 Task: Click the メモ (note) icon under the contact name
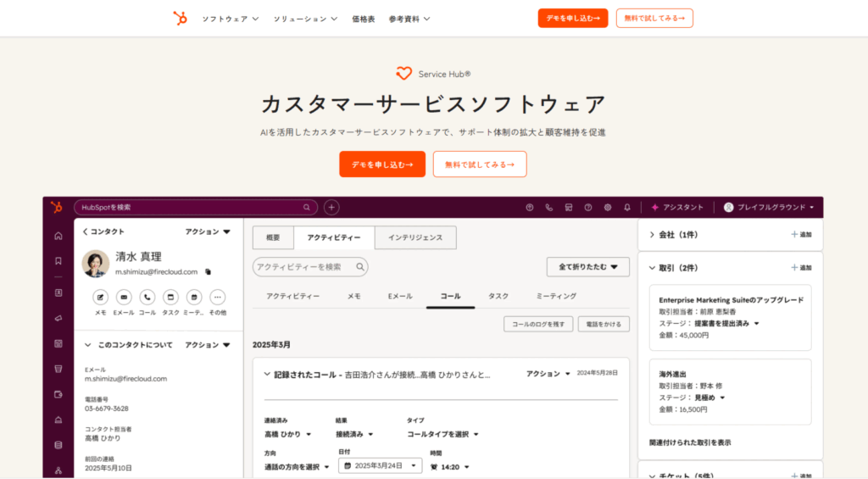pos(101,297)
